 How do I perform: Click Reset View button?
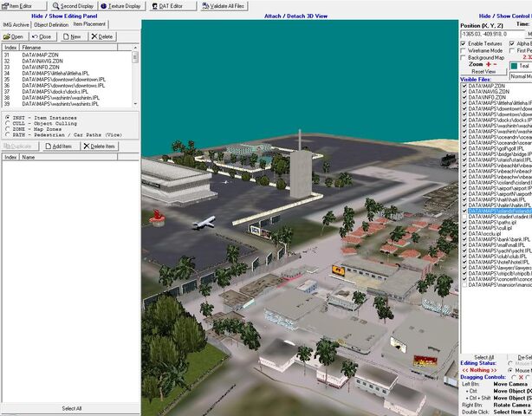coord(483,72)
